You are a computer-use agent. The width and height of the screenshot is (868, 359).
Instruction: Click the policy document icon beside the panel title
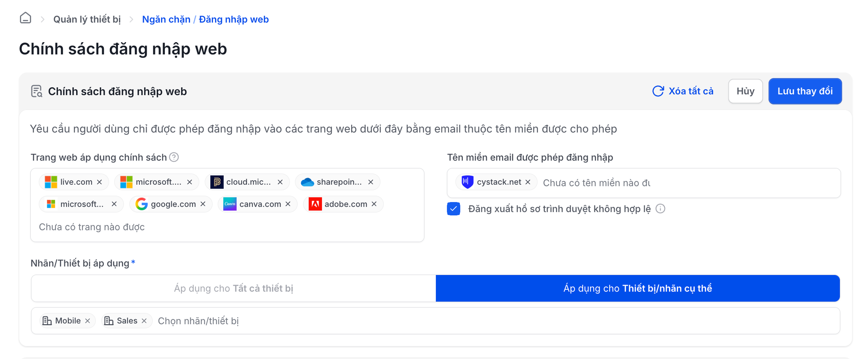click(36, 91)
